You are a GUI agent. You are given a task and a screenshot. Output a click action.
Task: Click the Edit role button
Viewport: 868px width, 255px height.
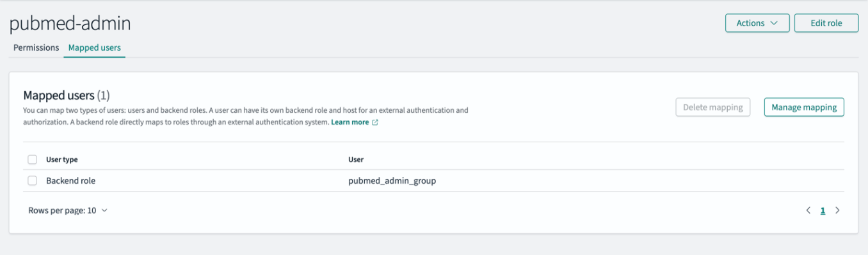point(826,23)
